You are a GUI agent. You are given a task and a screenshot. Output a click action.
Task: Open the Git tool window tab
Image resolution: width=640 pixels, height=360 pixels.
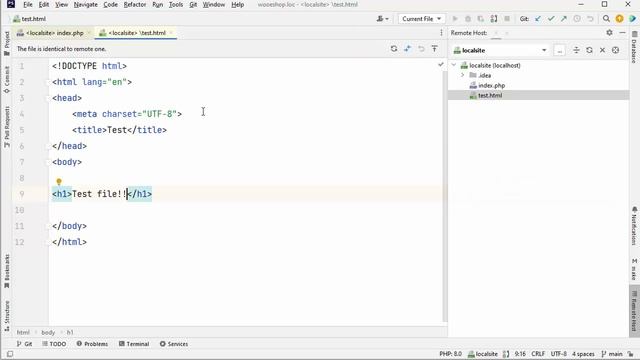pos(24,344)
